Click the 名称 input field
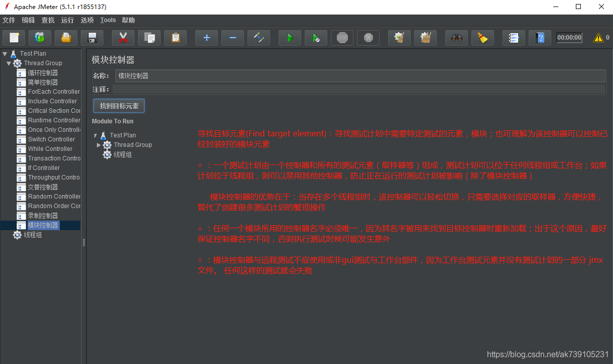Screen dimensions: 613x364 pyautogui.click(x=360, y=76)
